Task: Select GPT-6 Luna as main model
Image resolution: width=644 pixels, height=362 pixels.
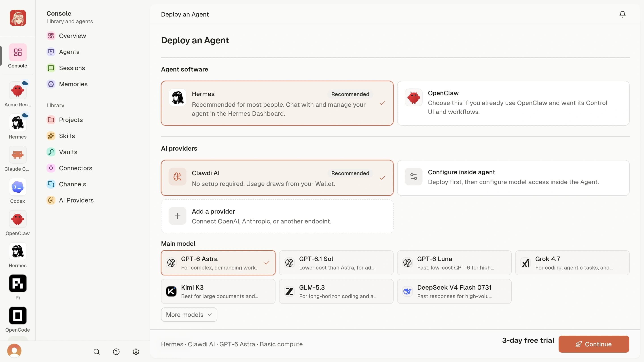Action: click(x=454, y=263)
